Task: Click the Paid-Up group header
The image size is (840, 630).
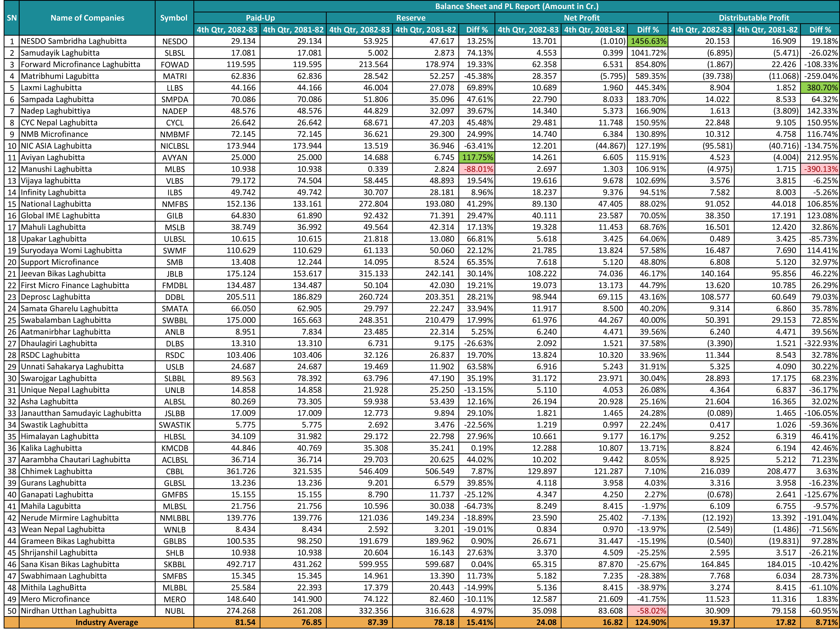Action: (x=260, y=18)
